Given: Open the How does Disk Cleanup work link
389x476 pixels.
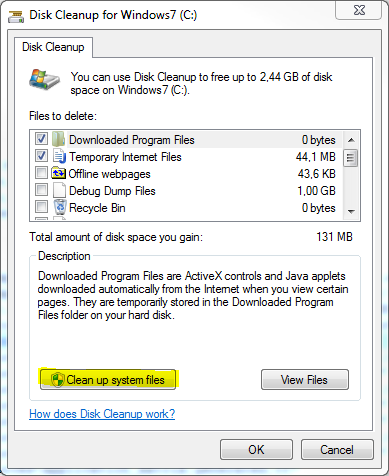Looking at the screenshot, I should (102, 414).
